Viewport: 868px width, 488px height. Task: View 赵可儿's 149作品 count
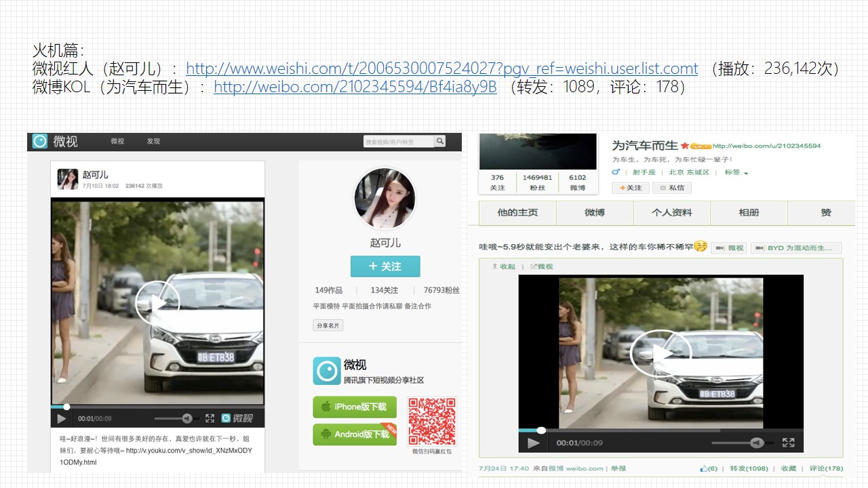[x=328, y=290]
